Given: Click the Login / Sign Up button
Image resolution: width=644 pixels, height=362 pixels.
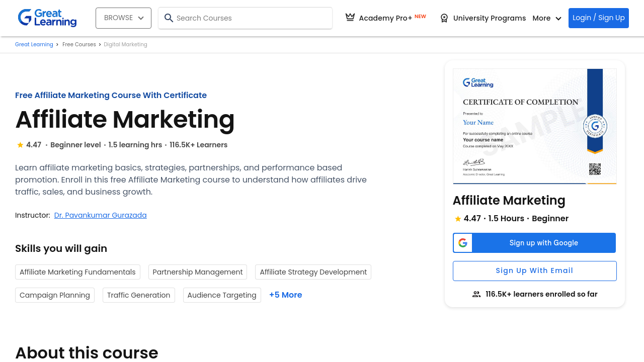Looking at the screenshot, I should pyautogui.click(x=599, y=18).
